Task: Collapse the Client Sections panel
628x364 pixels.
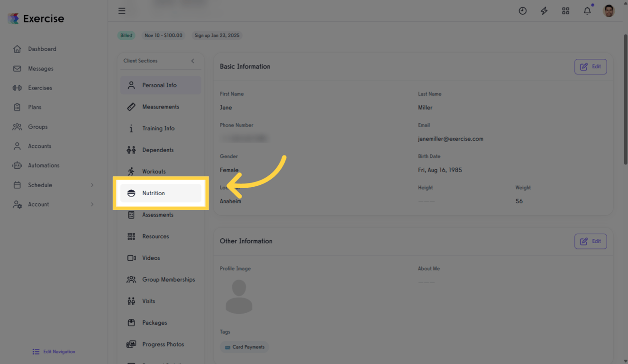Action: [x=192, y=61]
